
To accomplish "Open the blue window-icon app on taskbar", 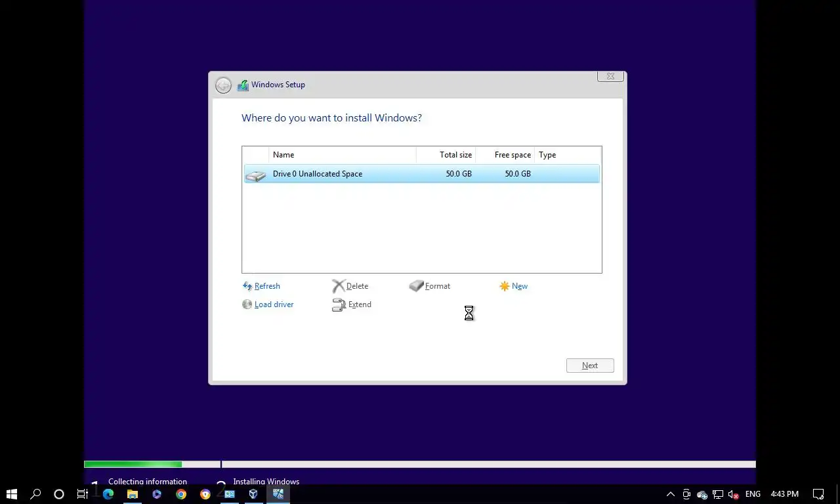I will pos(230,494).
